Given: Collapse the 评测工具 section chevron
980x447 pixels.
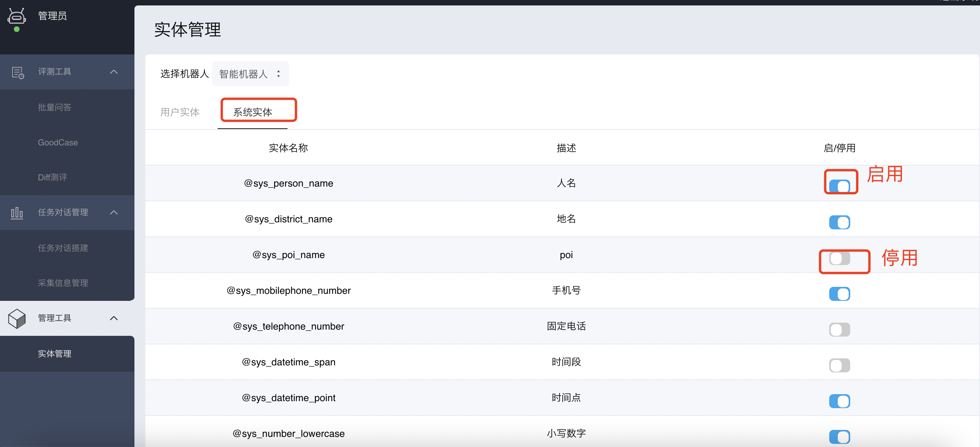Looking at the screenshot, I should (114, 72).
